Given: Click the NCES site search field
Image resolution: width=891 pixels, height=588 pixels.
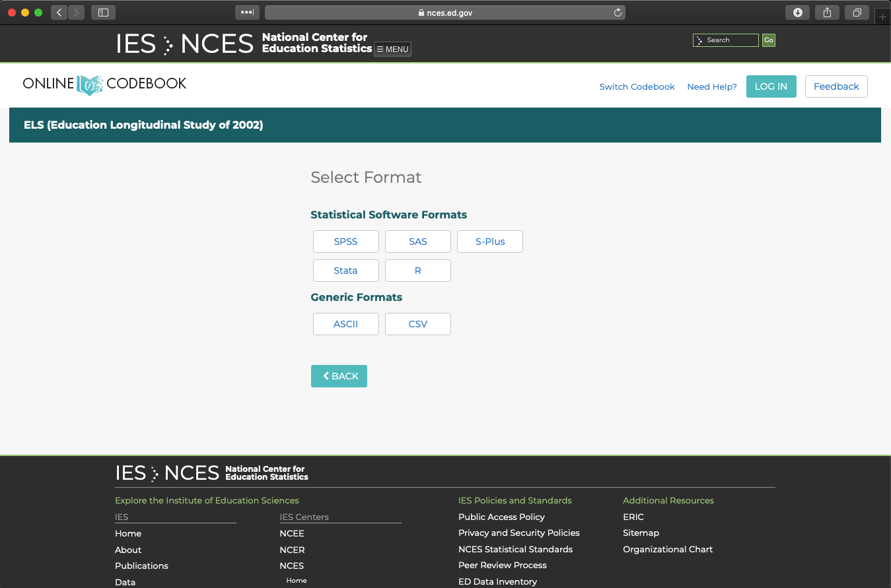Looking at the screenshot, I should coord(726,40).
